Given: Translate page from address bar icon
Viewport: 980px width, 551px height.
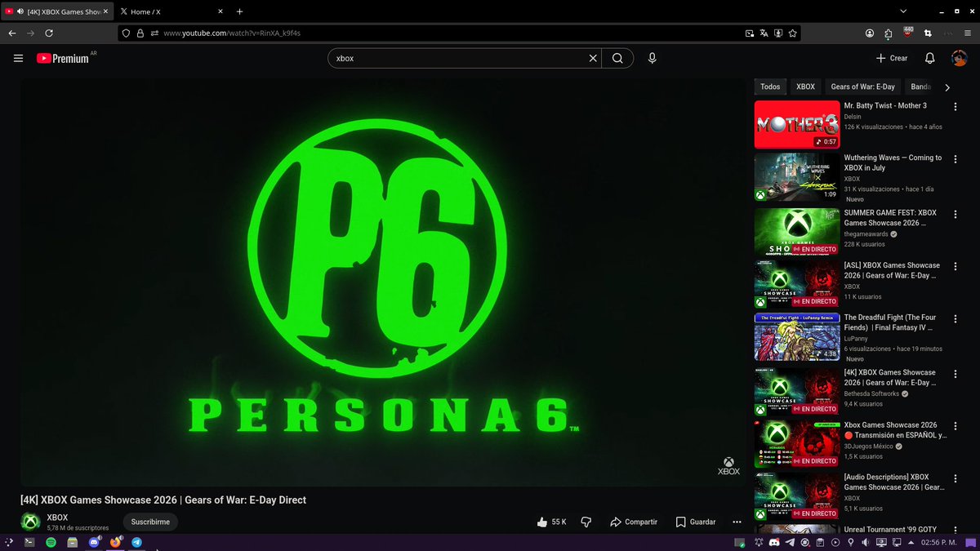Looking at the screenshot, I should [x=764, y=33].
